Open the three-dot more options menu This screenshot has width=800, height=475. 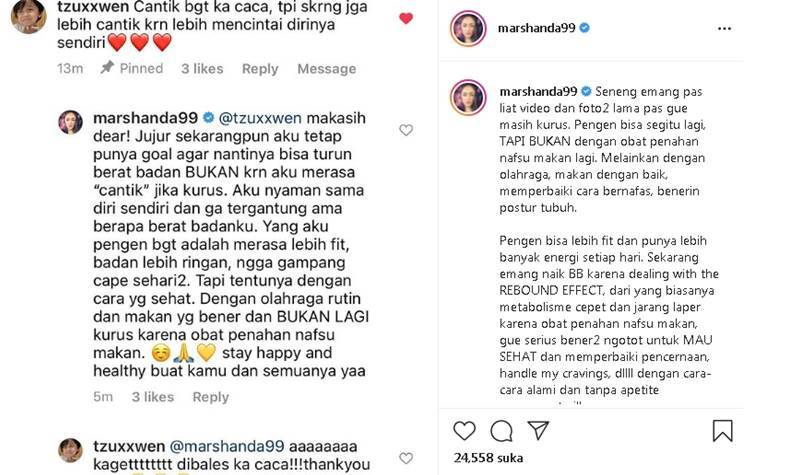(724, 29)
